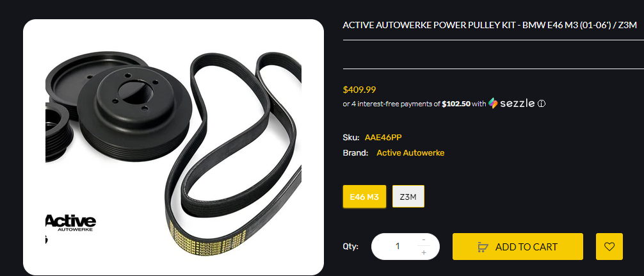Open the Sezzle info circle icon

[x=542, y=104]
